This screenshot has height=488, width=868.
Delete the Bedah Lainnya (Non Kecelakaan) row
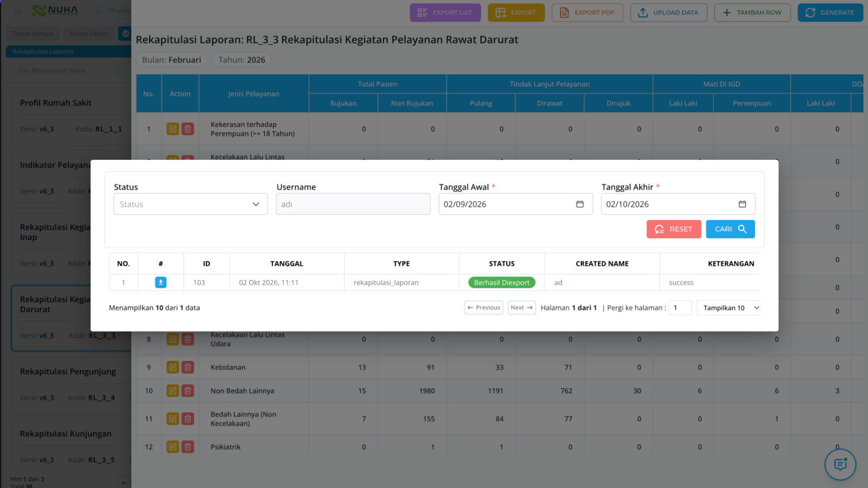pos(188,419)
